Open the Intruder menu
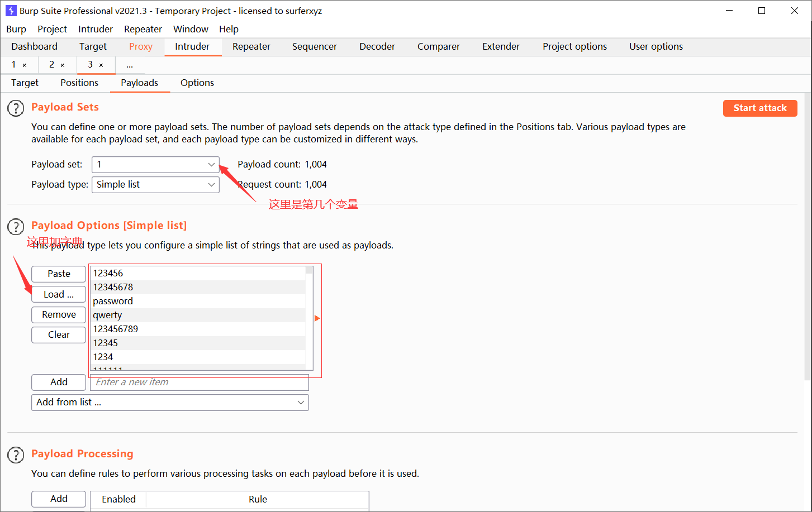This screenshot has height=512, width=812. [96, 29]
